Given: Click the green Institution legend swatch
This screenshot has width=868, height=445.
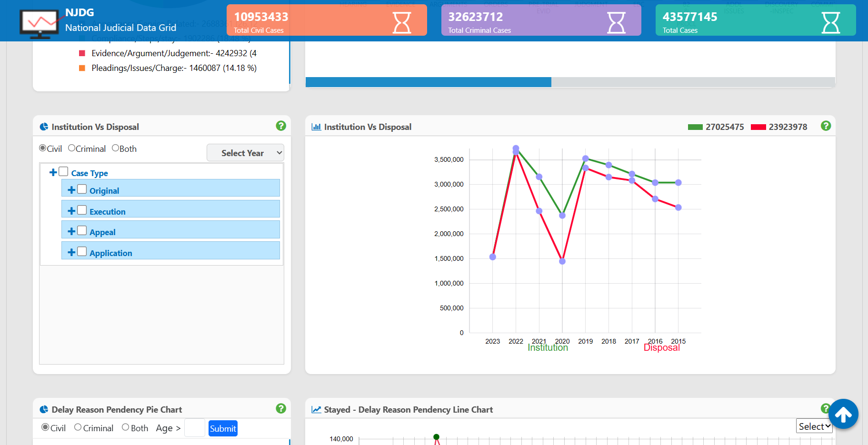Looking at the screenshot, I should 695,127.
